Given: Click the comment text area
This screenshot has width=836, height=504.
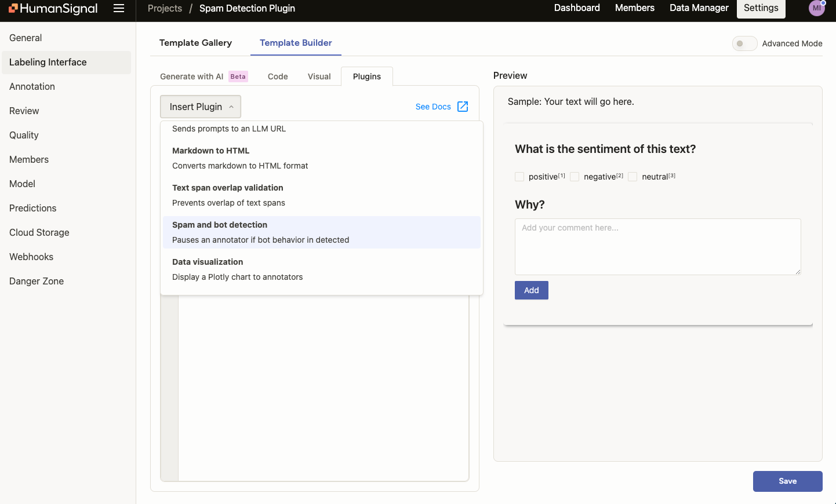Looking at the screenshot, I should click(658, 247).
